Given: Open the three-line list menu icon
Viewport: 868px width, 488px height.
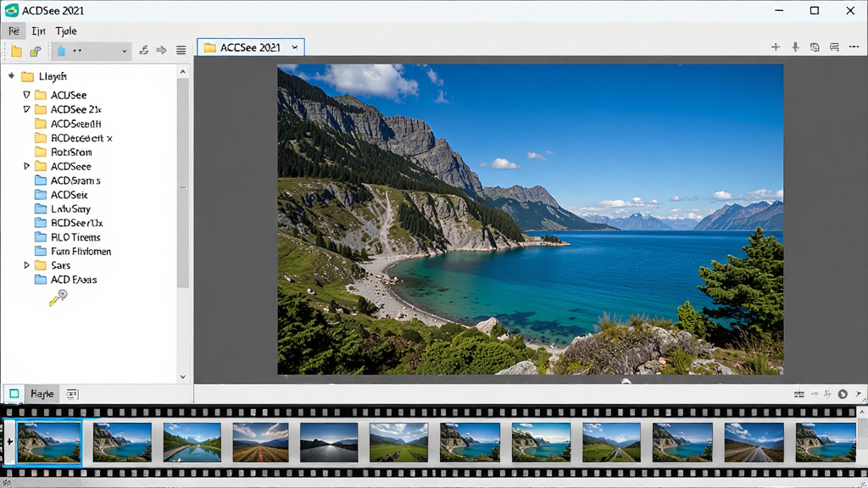Looking at the screenshot, I should pos(181,50).
